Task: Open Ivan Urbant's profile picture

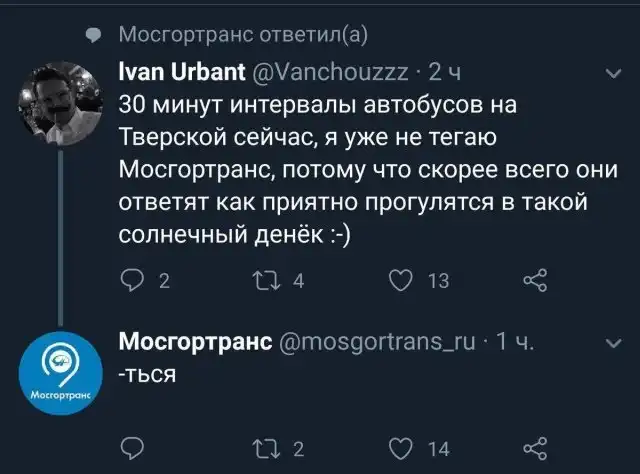Action: pyautogui.click(x=58, y=98)
